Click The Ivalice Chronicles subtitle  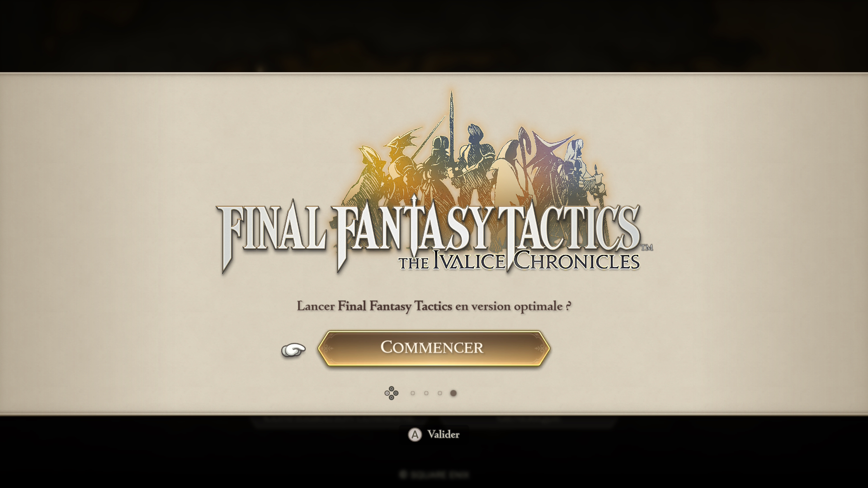click(519, 261)
